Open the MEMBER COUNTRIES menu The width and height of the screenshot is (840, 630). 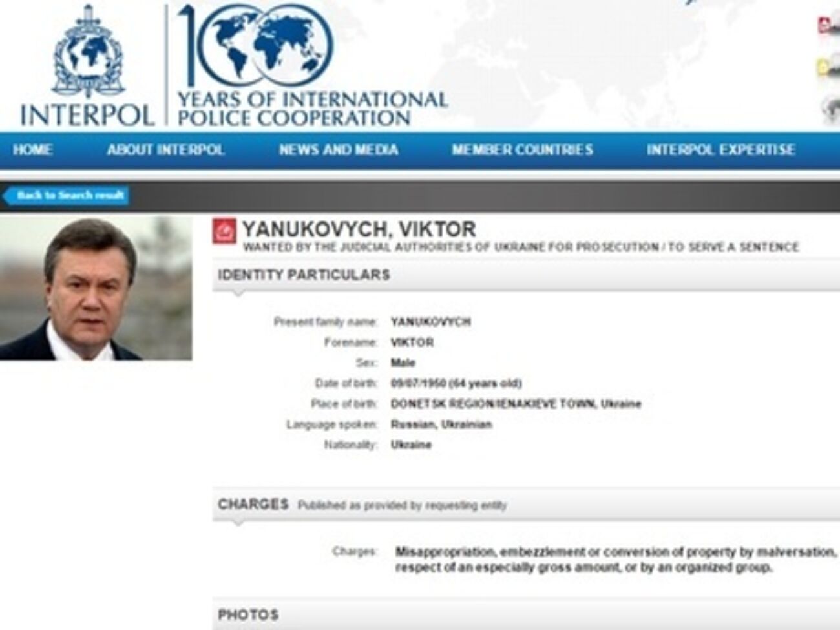pos(522,150)
